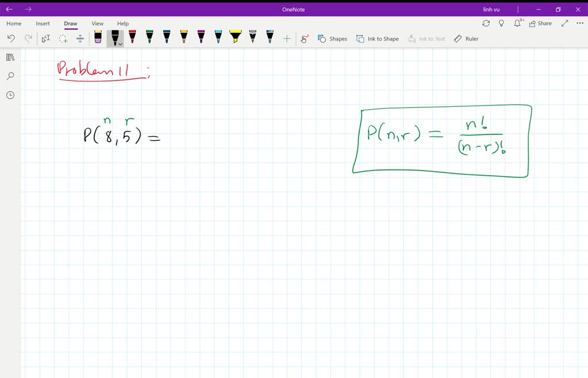Expand options with the Add Pen plus button
Image resolution: width=588 pixels, height=378 pixels.
[287, 38]
